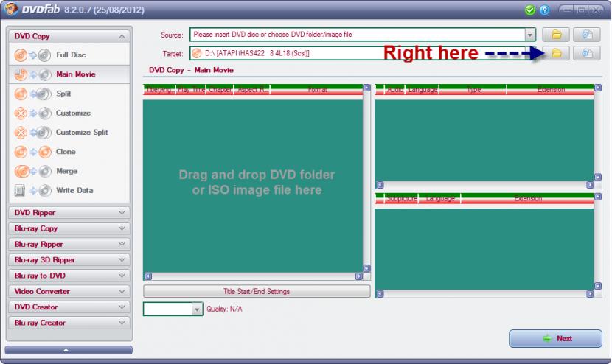The width and height of the screenshot is (612, 364).
Task: Click title list scroll-left arrow
Action: point(148,276)
